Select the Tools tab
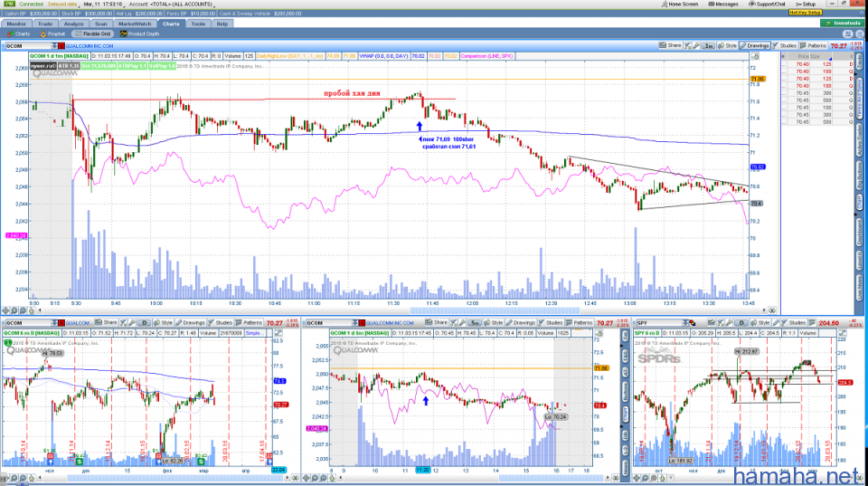868x486 pixels. (x=198, y=24)
